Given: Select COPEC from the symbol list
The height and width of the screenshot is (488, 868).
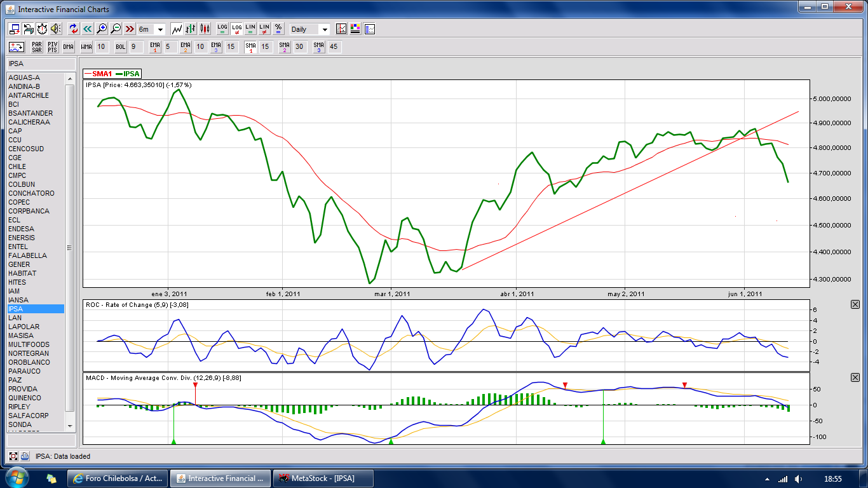Looking at the screenshot, I should 19,202.
